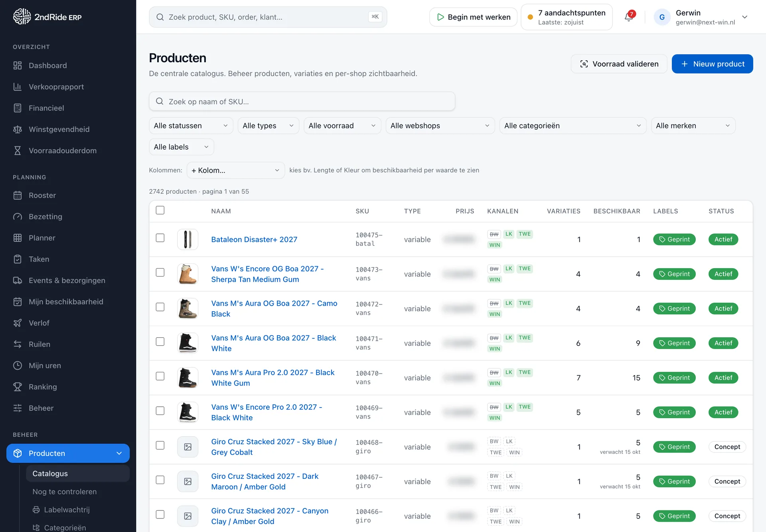Open the Dashboard grid icon

pyautogui.click(x=18, y=65)
